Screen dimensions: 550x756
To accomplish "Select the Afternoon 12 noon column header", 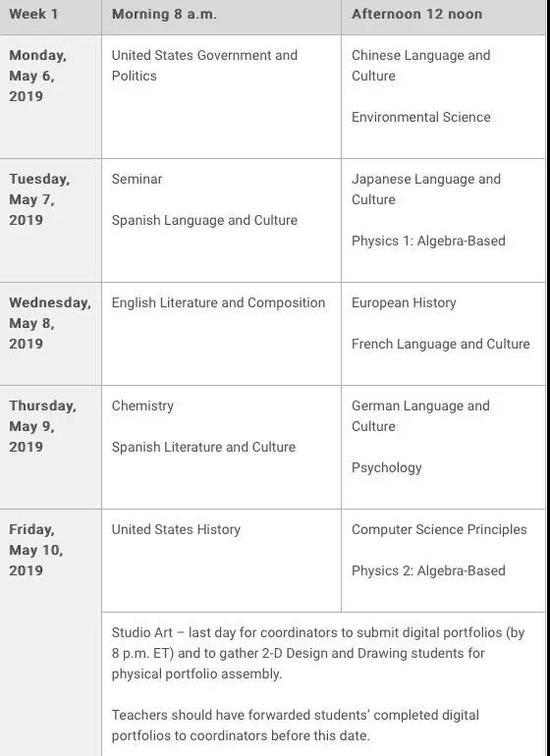I will tap(417, 14).
